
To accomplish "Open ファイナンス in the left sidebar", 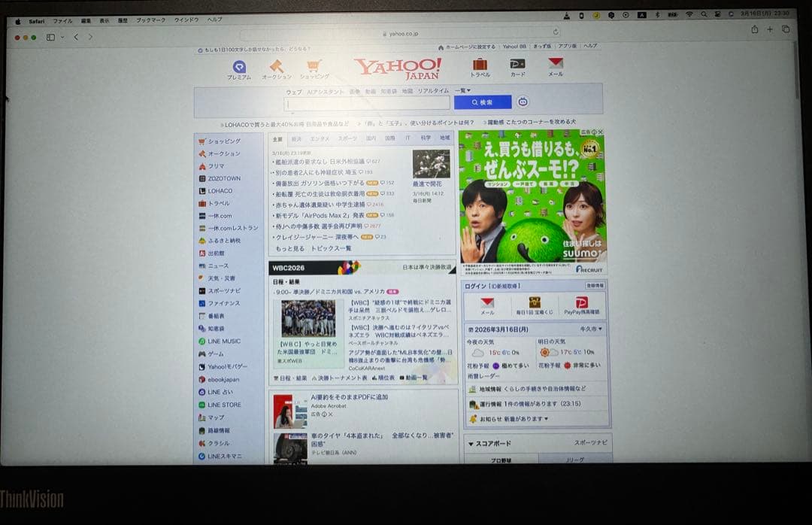I will click(224, 303).
